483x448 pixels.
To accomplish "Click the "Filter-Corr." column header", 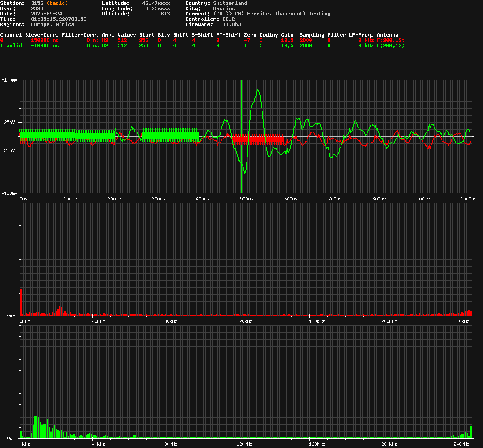I will (80, 35).
